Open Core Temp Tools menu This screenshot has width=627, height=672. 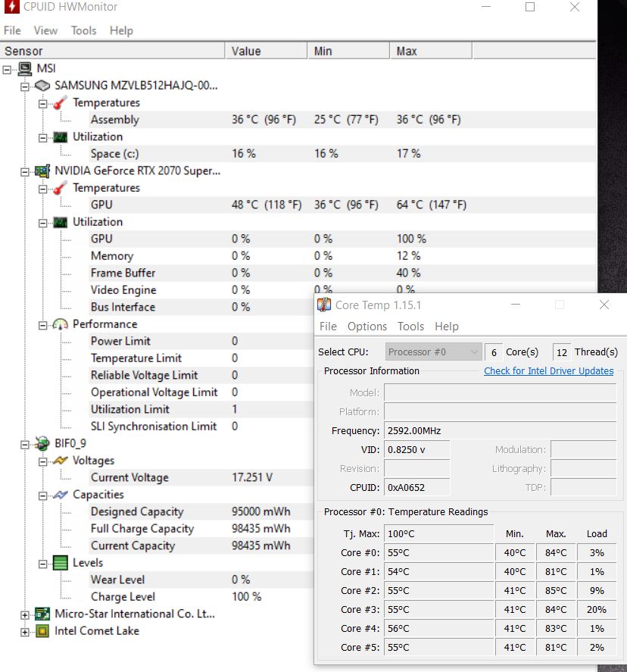tap(410, 327)
